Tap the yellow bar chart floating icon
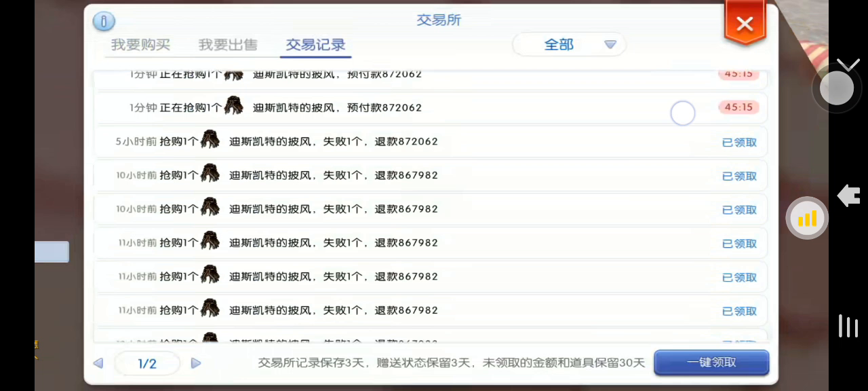 click(x=807, y=219)
